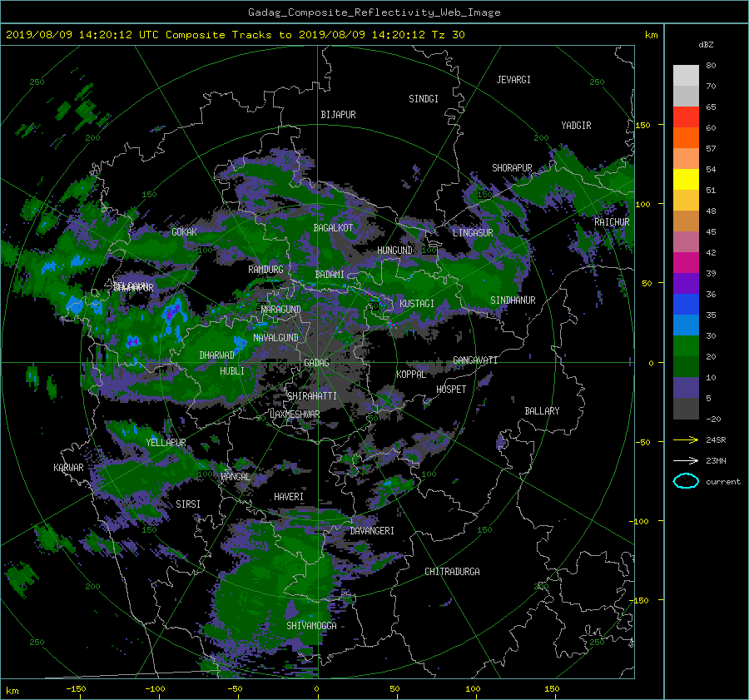The height and width of the screenshot is (700, 749).
Task: Click the HUBLI city label
Action: point(232,370)
